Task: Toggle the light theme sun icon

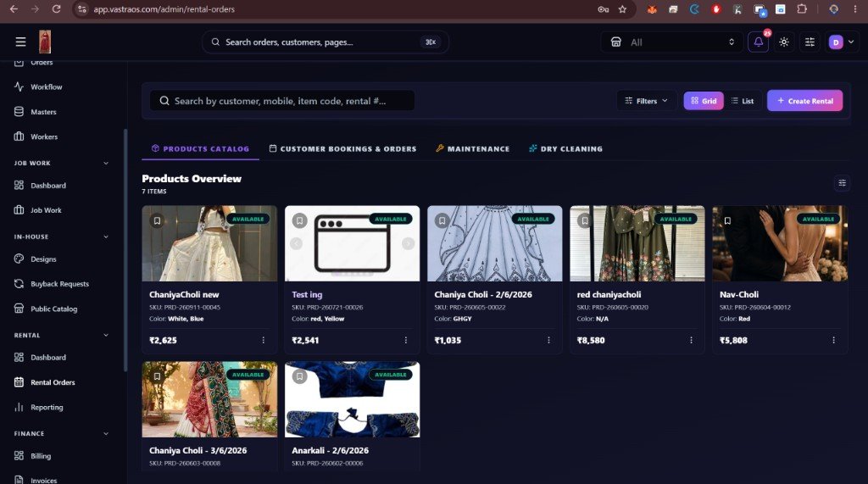Action: (784, 42)
